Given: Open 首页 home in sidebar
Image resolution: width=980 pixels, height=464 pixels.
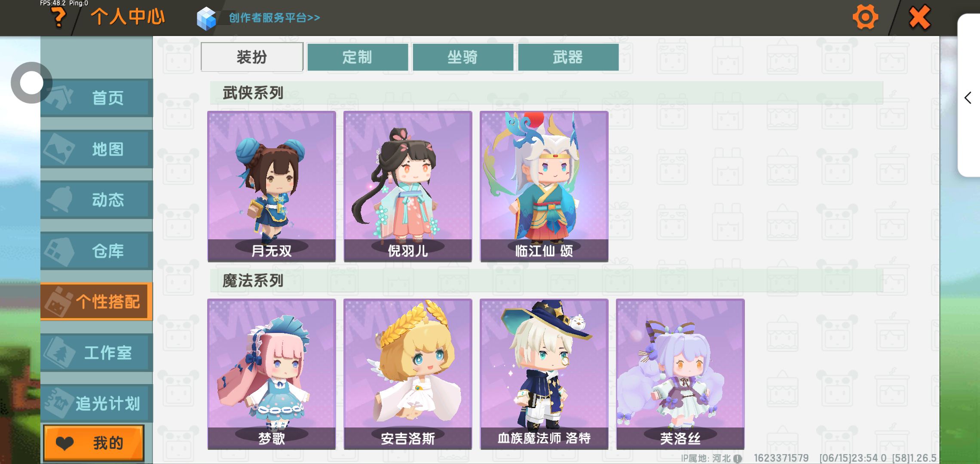Looking at the screenshot, I should click(97, 98).
